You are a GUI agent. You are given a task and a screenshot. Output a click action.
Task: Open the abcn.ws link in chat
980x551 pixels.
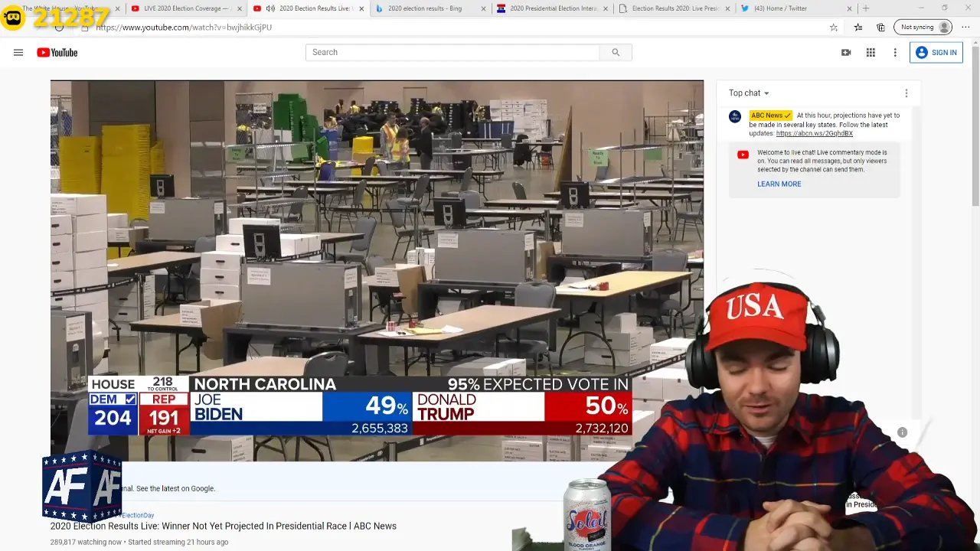coord(814,134)
